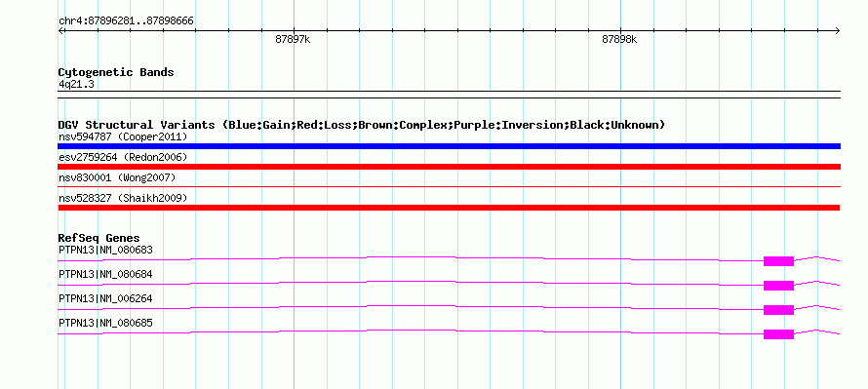This screenshot has width=868, height=389.
Task: Click the PTPN13|NM_080683 transcript label
Action: [105, 251]
